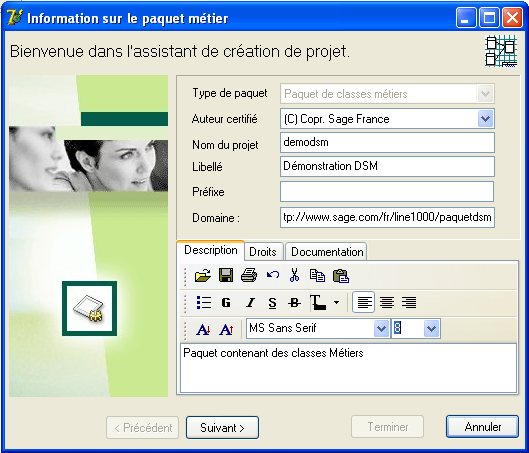Click the package thumbnail in green frame
The image size is (529, 453).
point(89,308)
